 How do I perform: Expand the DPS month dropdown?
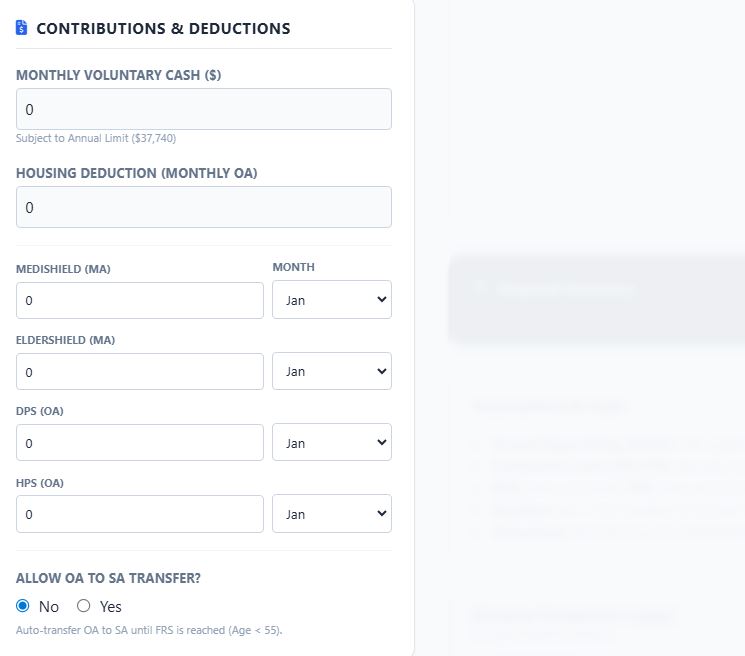coord(331,443)
